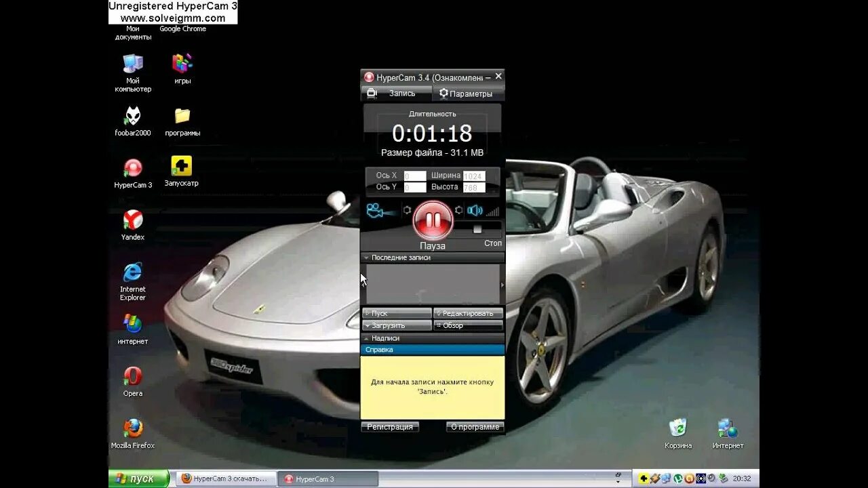Viewport: 868px width, 488px height.
Task: Select the Корзина recycle bin icon
Action: [678, 434]
